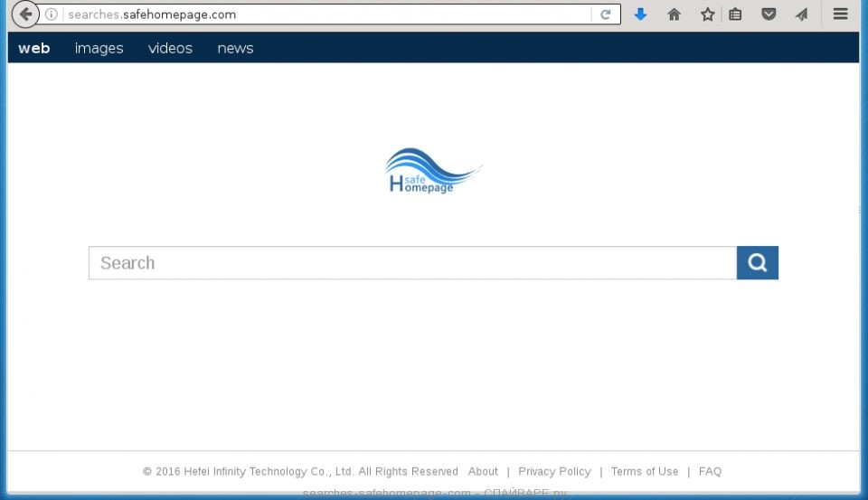
Task: Click the address bar URL
Action: (325, 14)
